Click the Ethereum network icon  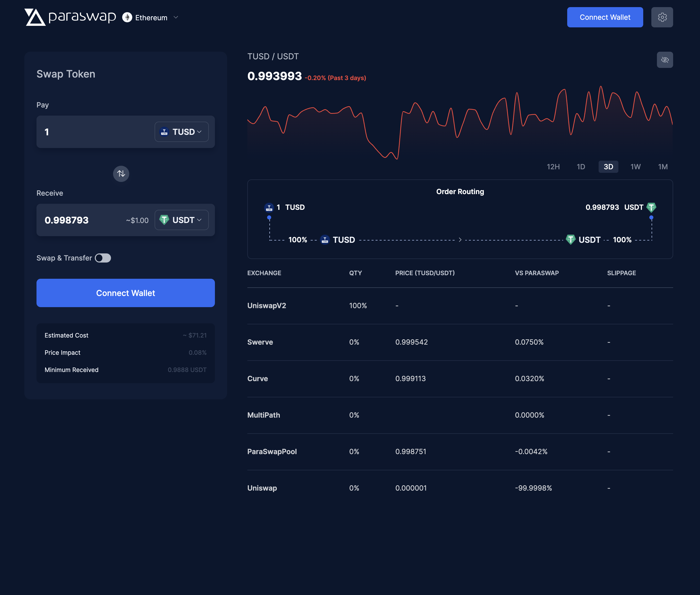(x=127, y=17)
